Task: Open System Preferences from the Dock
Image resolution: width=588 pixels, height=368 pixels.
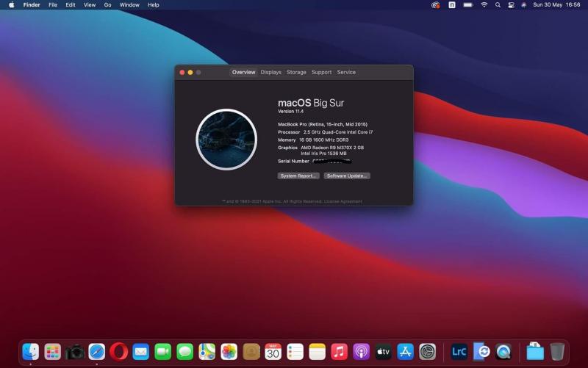Action: [x=428, y=352]
